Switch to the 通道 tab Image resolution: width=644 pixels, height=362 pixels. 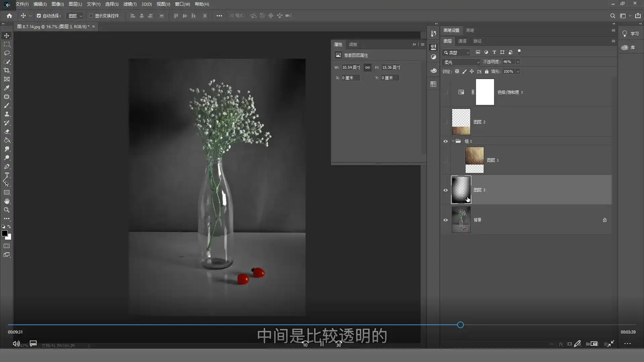462,41
